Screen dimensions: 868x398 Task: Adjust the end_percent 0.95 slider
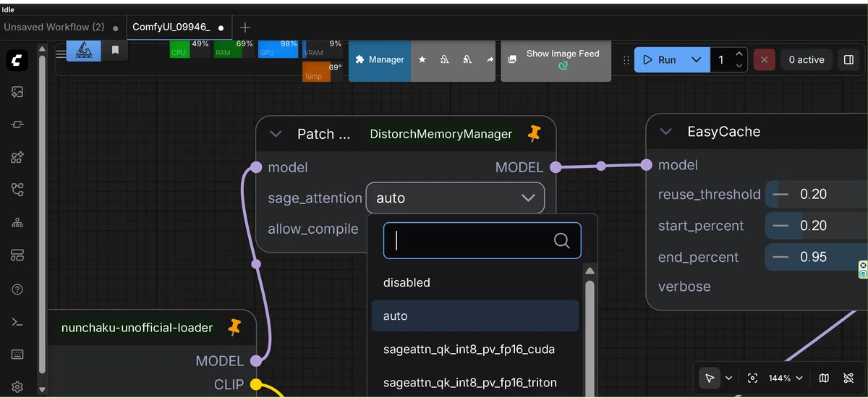click(816, 257)
